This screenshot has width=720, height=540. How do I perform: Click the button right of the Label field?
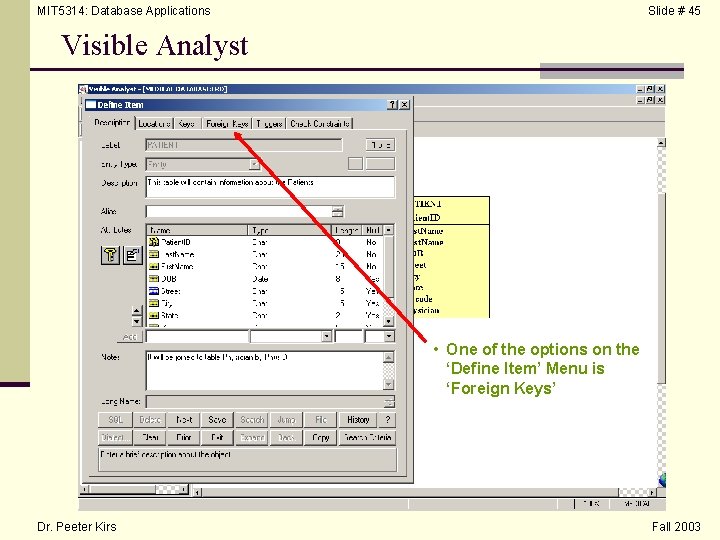[380, 145]
